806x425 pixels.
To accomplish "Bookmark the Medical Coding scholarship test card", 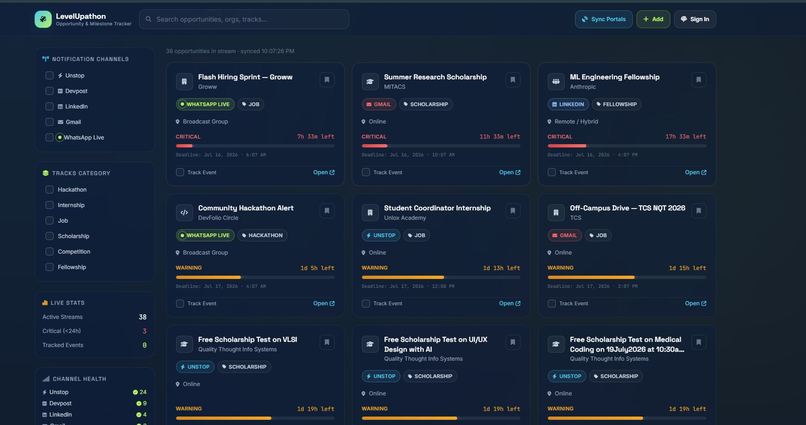I will click(x=699, y=342).
